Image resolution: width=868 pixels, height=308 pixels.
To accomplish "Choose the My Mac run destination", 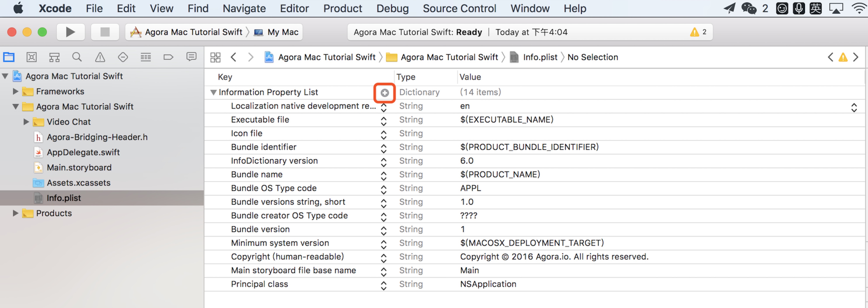I will 276,32.
